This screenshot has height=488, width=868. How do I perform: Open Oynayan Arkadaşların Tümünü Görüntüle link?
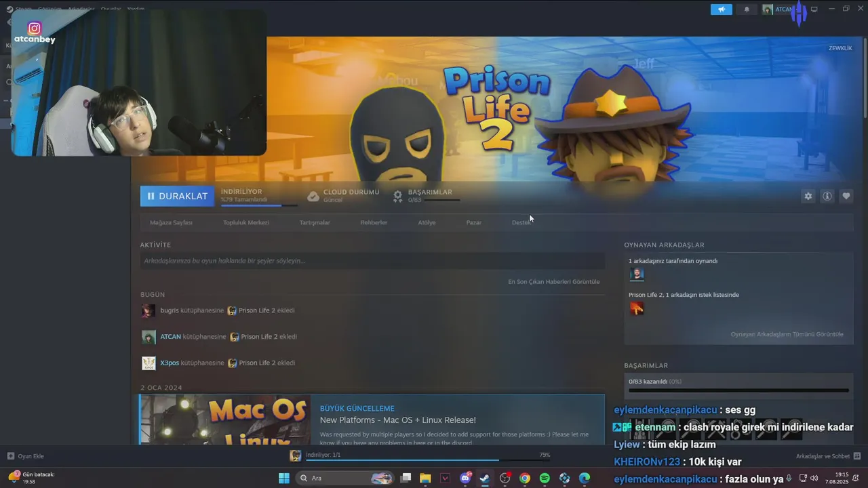click(787, 334)
